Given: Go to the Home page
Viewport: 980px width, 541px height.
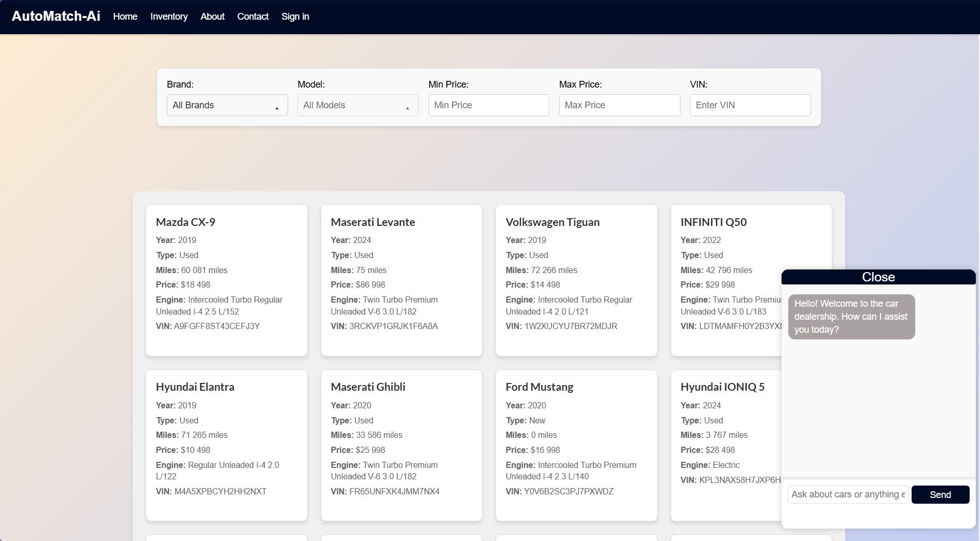Looking at the screenshot, I should point(125,17).
